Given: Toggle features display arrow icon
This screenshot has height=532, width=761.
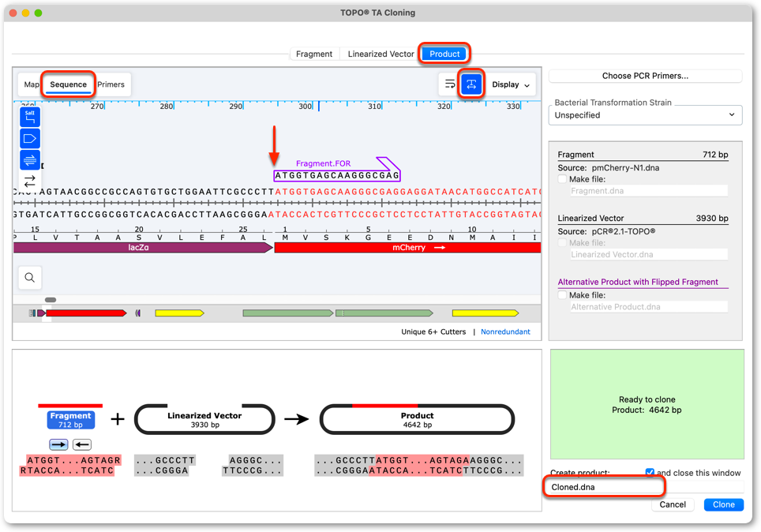Looking at the screenshot, I should tap(30, 139).
